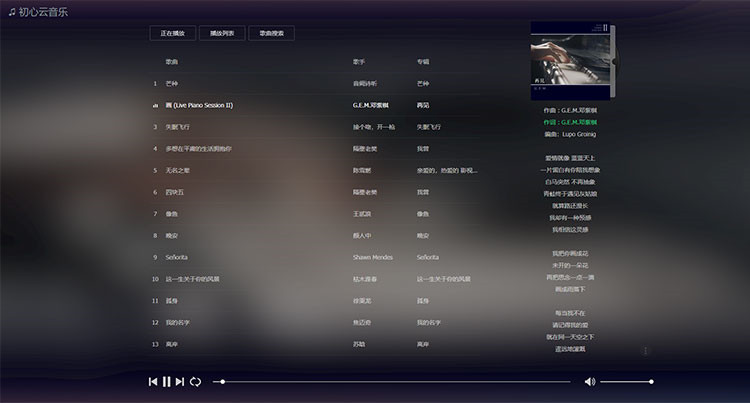The height and width of the screenshot is (403, 750).
Task: Click the 歌手 column header
Action: coord(359,62)
